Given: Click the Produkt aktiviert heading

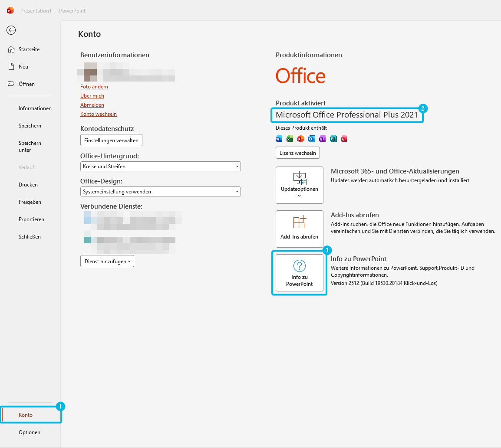Looking at the screenshot, I should coord(301,103).
